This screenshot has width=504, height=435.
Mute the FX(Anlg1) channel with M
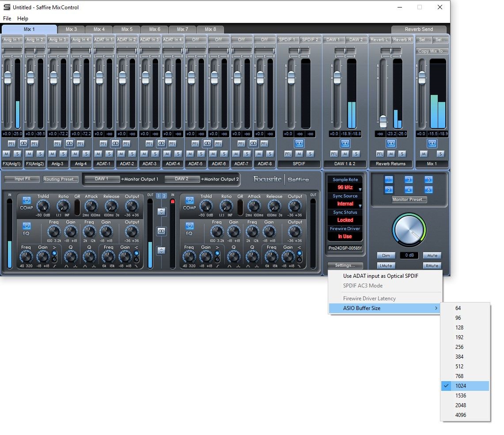point(6,154)
